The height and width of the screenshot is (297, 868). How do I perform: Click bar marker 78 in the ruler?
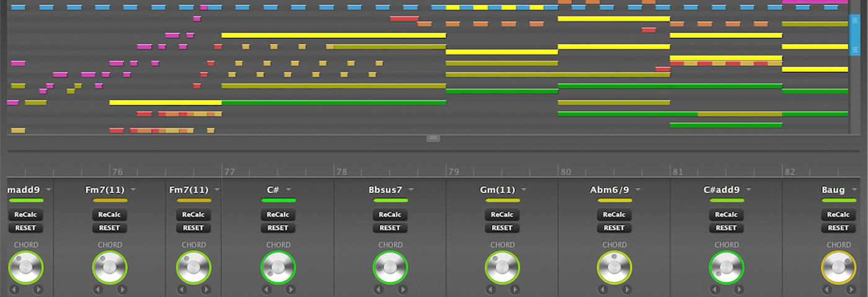point(342,172)
